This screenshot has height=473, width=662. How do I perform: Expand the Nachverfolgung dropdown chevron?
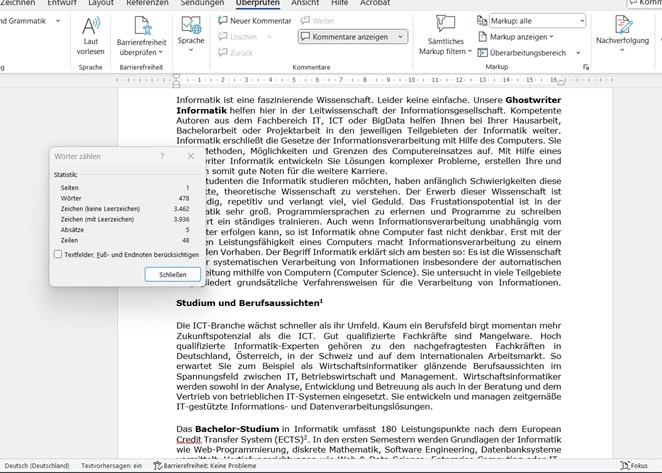pos(622,50)
